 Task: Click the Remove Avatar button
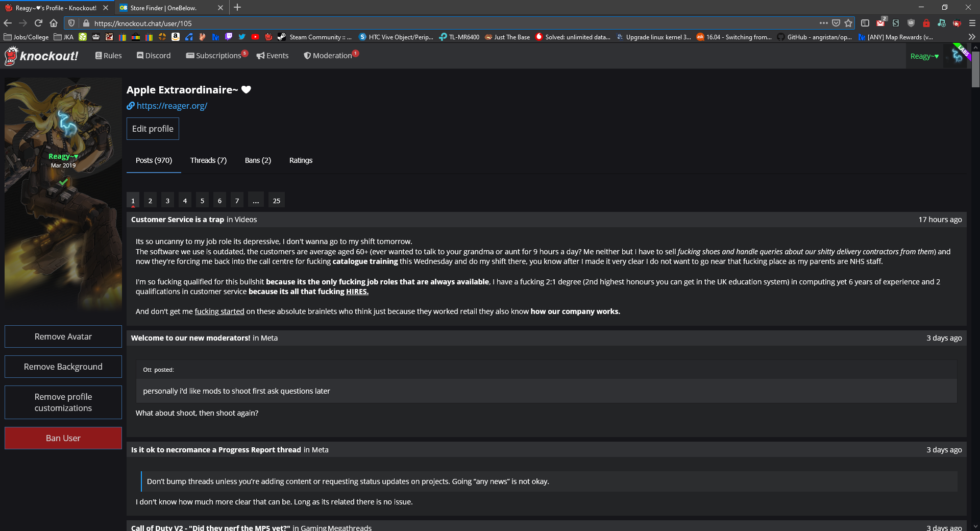coord(63,336)
